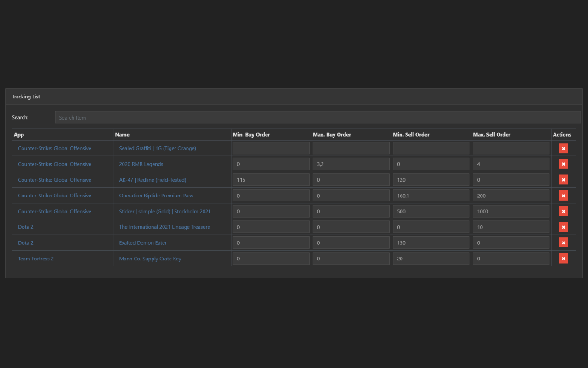
Task: Delete Operation Riptide Premium Pass row
Action: coord(563,195)
